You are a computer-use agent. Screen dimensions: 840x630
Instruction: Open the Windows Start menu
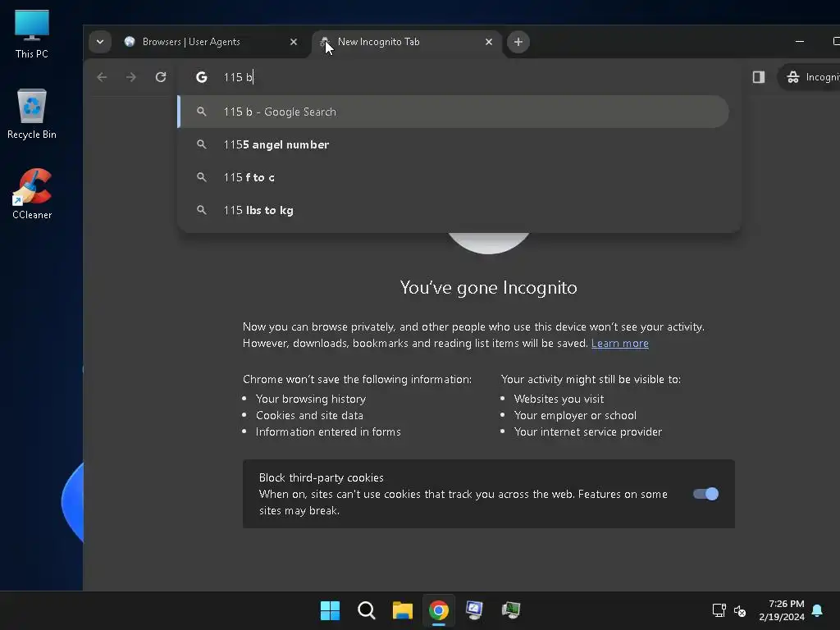point(330,610)
